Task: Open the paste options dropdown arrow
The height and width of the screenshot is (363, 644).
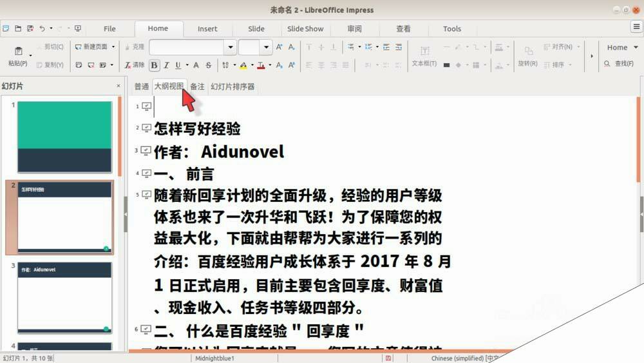Action: pos(30,55)
